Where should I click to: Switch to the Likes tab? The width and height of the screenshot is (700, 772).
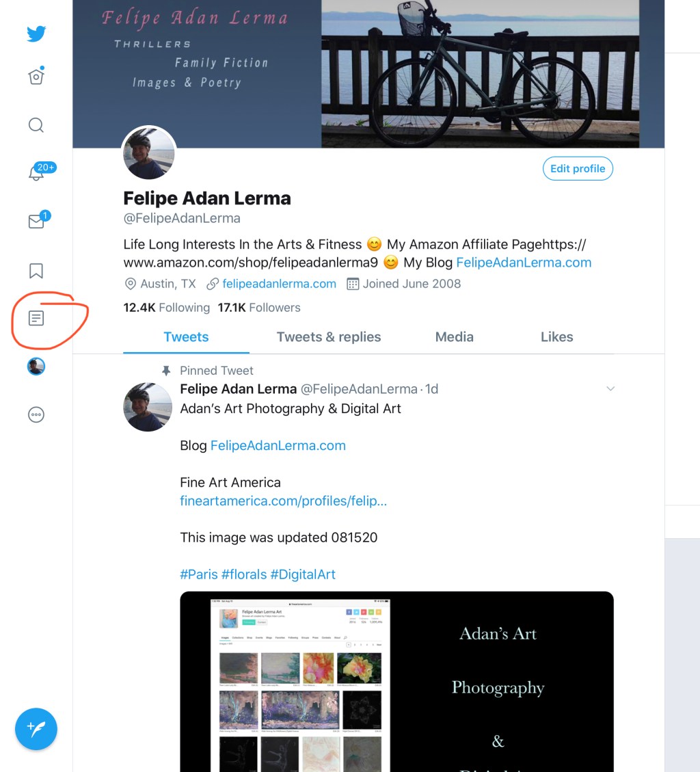point(556,337)
